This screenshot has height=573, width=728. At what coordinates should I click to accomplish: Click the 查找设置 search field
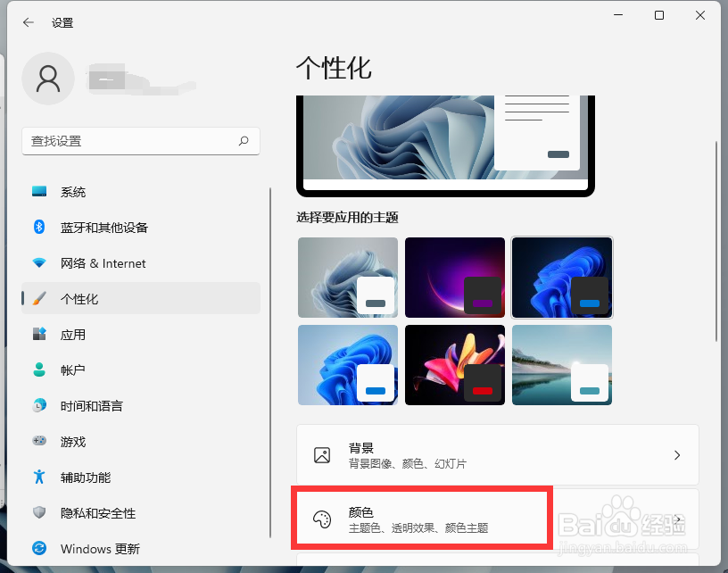click(x=141, y=141)
